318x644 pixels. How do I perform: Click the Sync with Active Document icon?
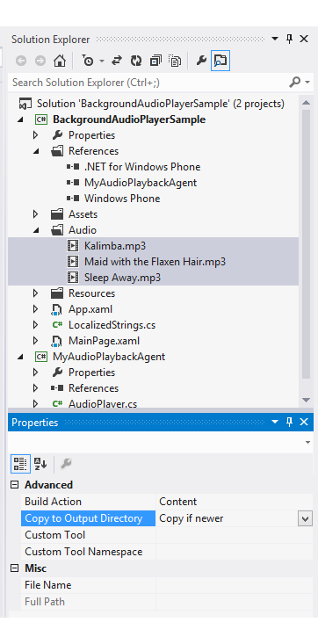[x=117, y=62]
